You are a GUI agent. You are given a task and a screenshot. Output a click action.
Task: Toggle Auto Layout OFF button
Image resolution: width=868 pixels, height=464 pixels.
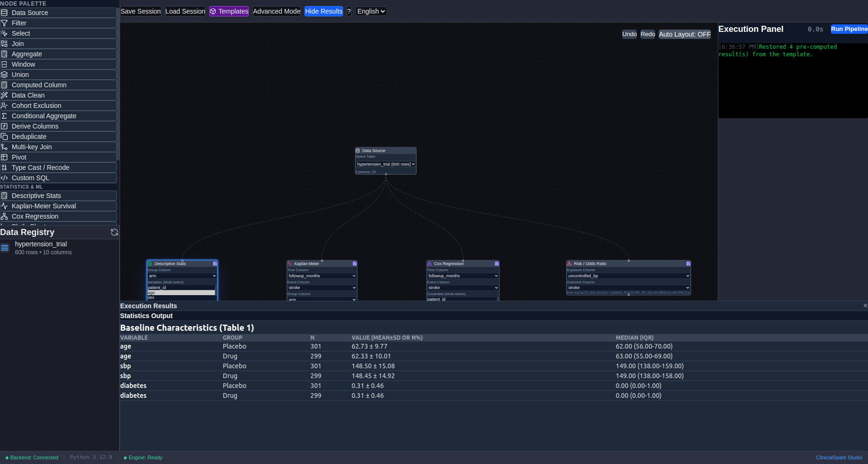click(x=685, y=34)
